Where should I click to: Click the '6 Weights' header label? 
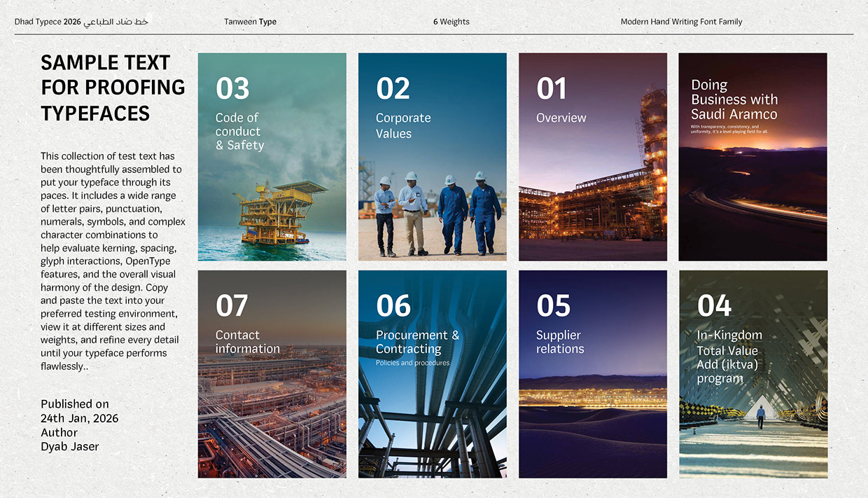(451, 22)
